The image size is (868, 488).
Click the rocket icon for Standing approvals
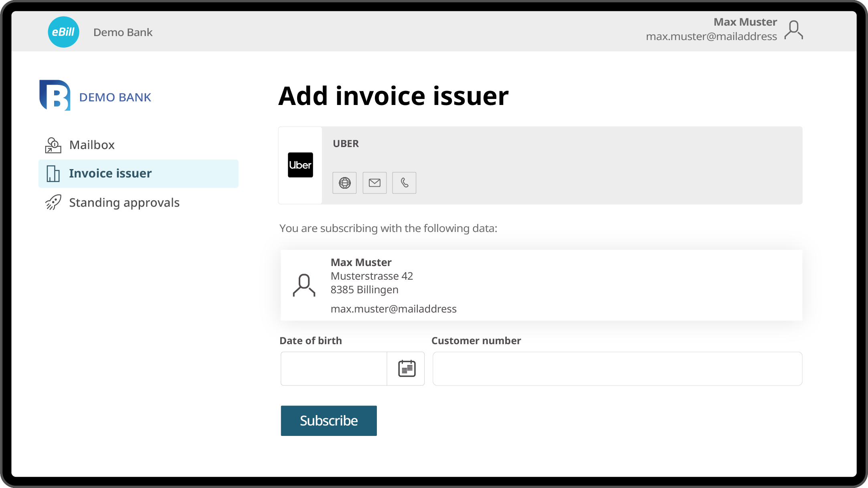(53, 202)
